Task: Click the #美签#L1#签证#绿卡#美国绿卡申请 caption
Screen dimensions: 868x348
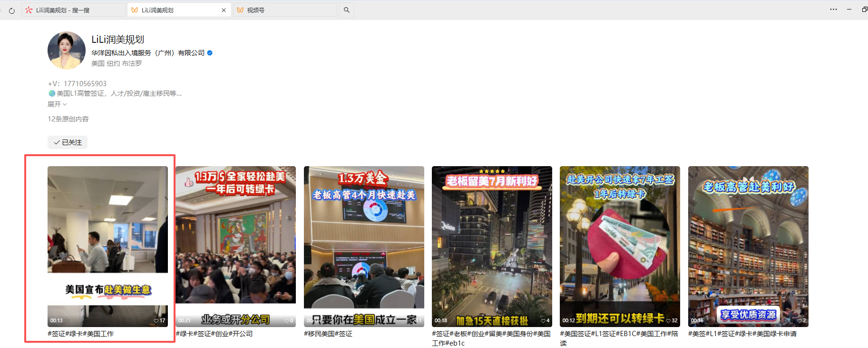Action: [x=742, y=334]
